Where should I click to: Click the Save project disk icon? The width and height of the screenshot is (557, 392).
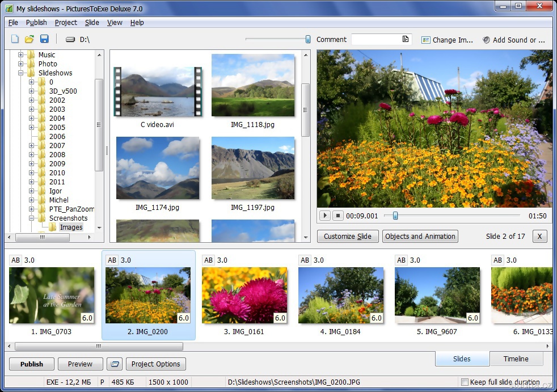(x=44, y=39)
